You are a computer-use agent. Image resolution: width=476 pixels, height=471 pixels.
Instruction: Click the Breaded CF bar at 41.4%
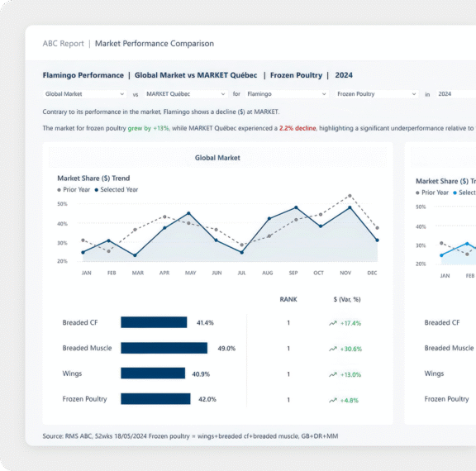point(154,322)
